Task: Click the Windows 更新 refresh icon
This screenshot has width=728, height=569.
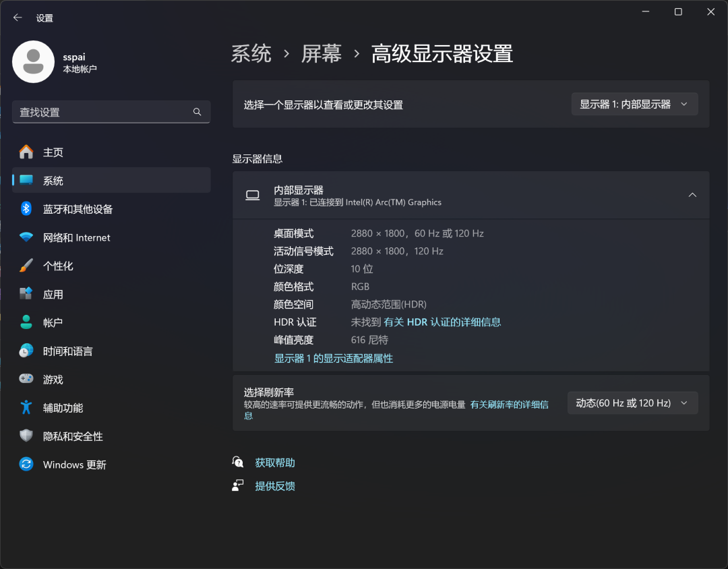Action: [26, 464]
